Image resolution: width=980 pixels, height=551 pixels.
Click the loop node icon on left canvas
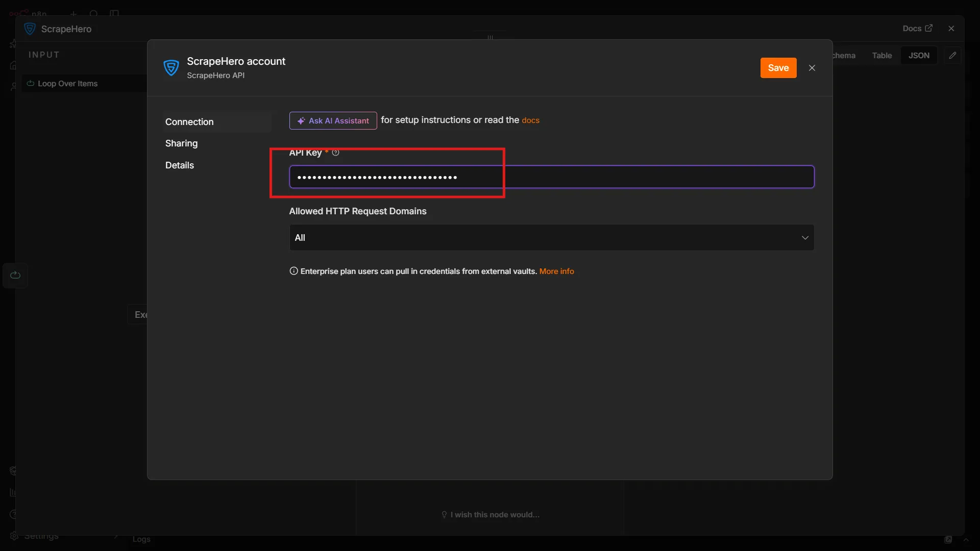click(15, 275)
